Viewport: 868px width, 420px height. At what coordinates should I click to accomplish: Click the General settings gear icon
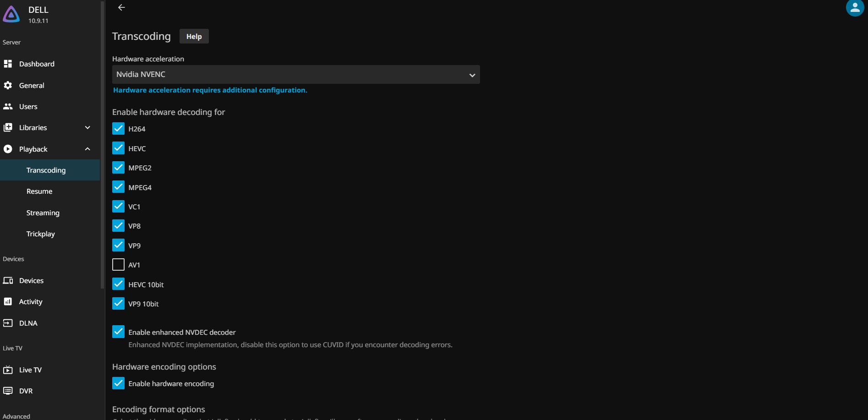(x=8, y=85)
